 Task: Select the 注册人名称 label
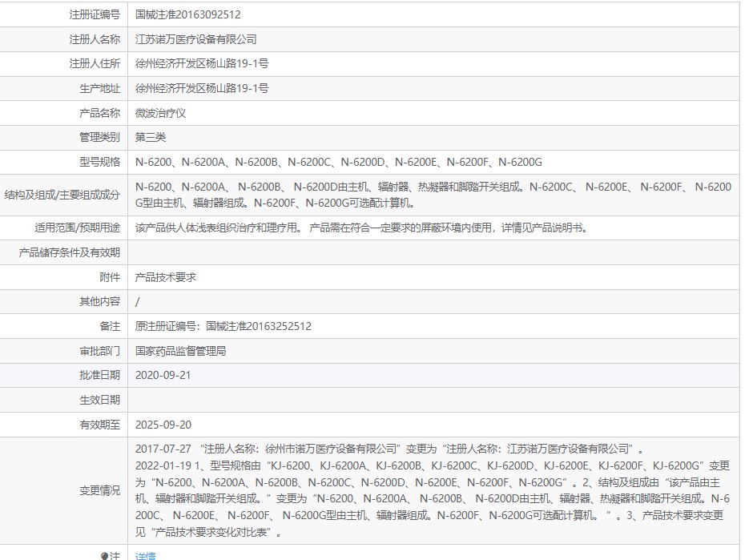coord(95,39)
